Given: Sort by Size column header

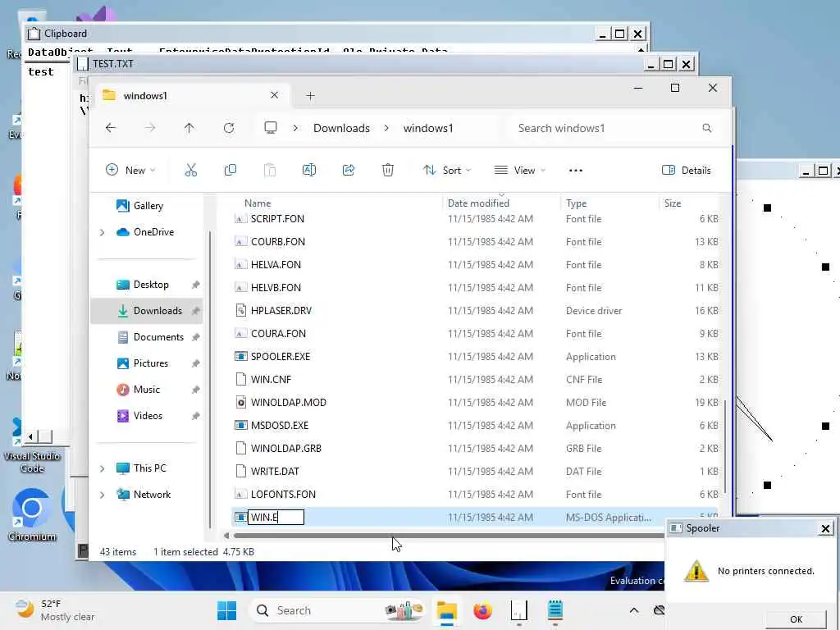Looking at the screenshot, I should pyautogui.click(x=673, y=203).
